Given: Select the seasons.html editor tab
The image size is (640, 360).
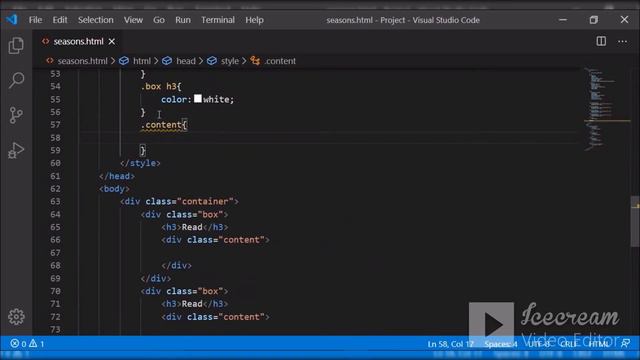Looking at the screenshot, I should coord(78,42).
